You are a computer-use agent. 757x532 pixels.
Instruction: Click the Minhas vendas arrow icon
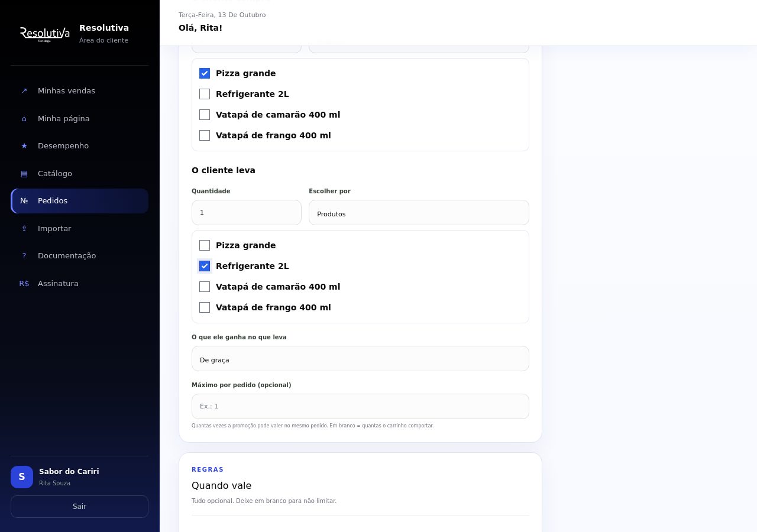tap(24, 91)
